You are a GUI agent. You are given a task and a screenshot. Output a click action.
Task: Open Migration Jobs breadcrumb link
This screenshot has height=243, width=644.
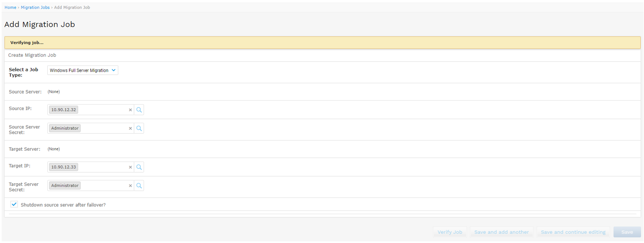pos(35,7)
